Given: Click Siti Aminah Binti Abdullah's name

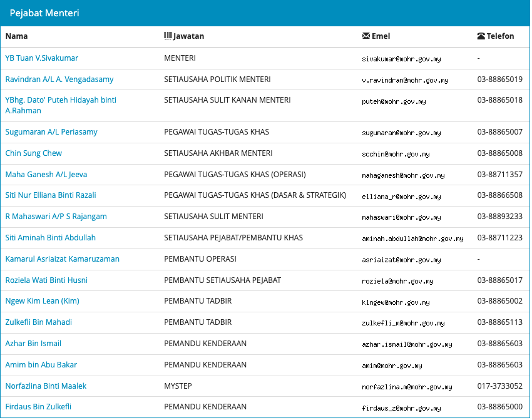Looking at the screenshot, I should [x=51, y=238].
